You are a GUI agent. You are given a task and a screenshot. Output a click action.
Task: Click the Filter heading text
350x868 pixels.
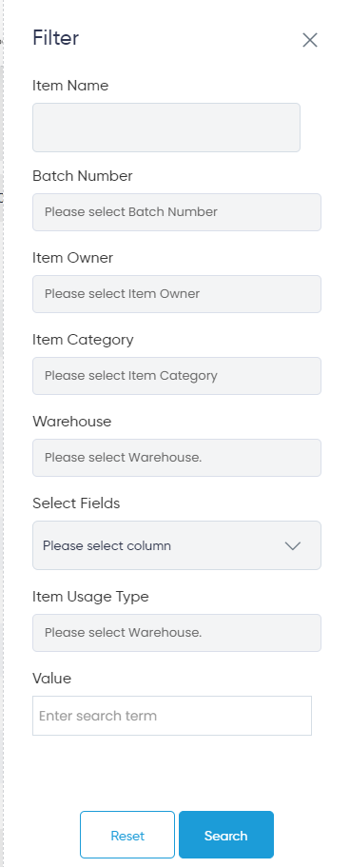point(56,38)
